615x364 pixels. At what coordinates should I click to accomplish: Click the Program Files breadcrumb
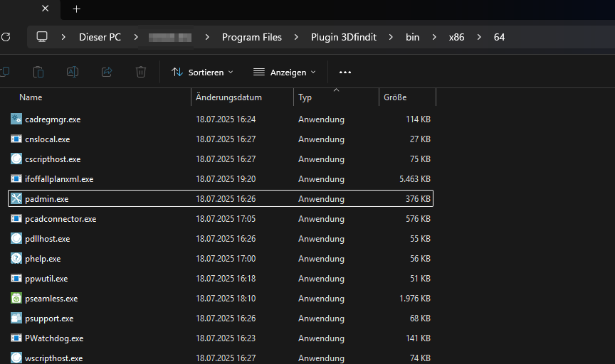coord(252,37)
